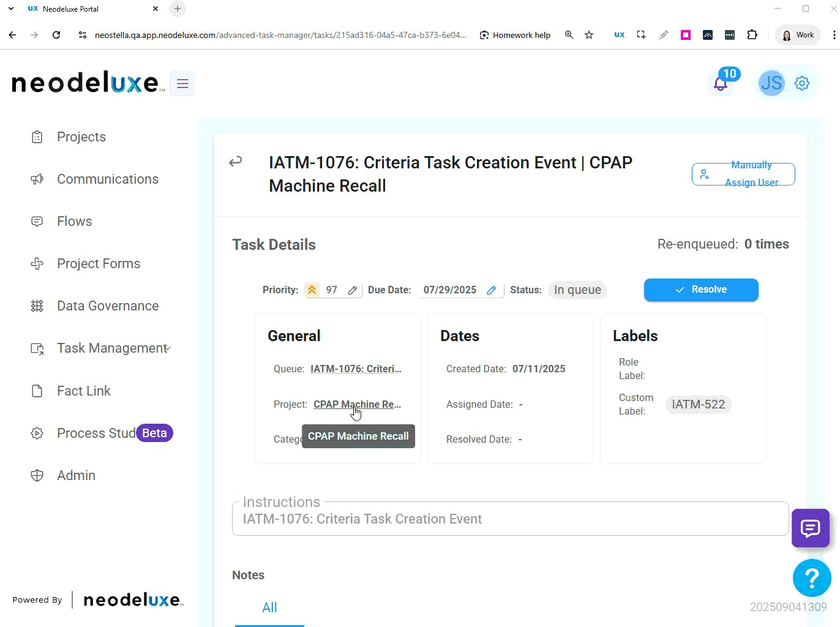The image size is (840, 627).
Task: Edit due date with the blue pencil icon
Action: (x=491, y=290)
